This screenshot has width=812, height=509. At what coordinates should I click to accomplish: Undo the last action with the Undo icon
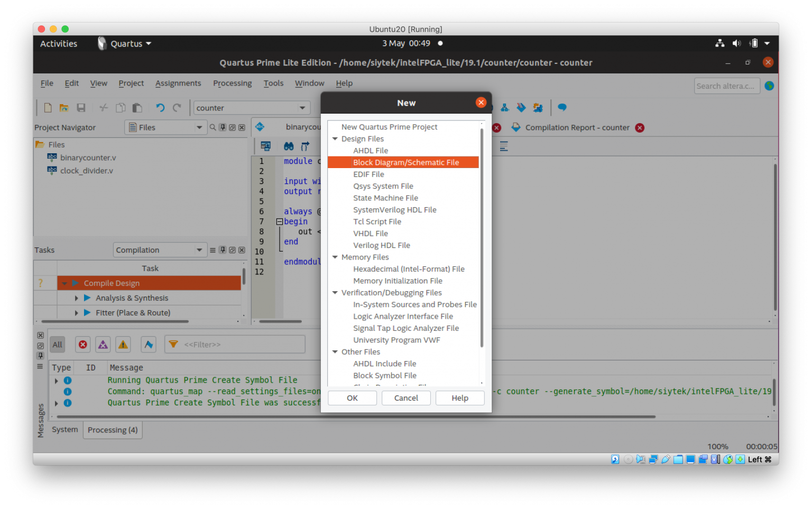pyautogui.click(x=160, y=107)
